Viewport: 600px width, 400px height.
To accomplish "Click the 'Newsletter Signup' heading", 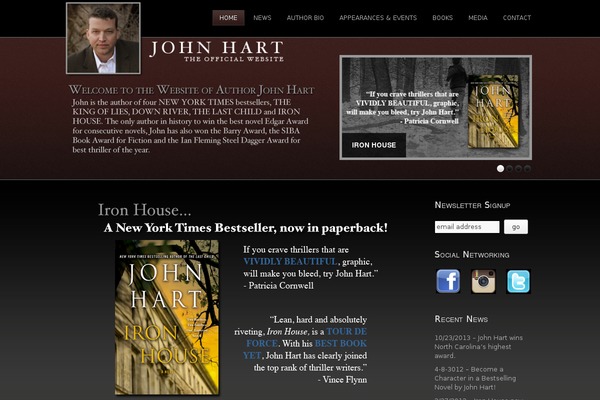I will [472, 205].
